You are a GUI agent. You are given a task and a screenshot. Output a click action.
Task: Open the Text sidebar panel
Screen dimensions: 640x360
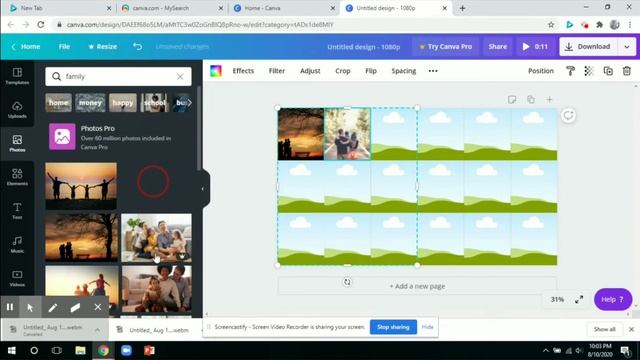tap(17, 211)
